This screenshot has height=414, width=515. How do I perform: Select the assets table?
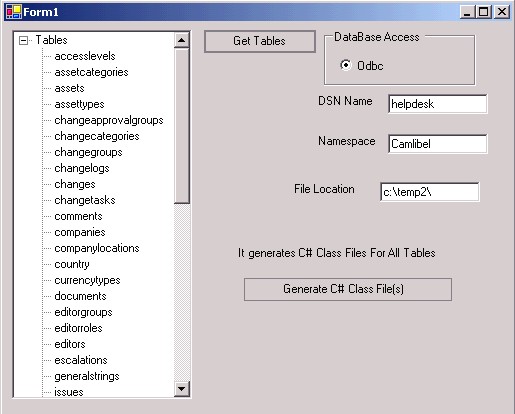click(x=69, y=88)
